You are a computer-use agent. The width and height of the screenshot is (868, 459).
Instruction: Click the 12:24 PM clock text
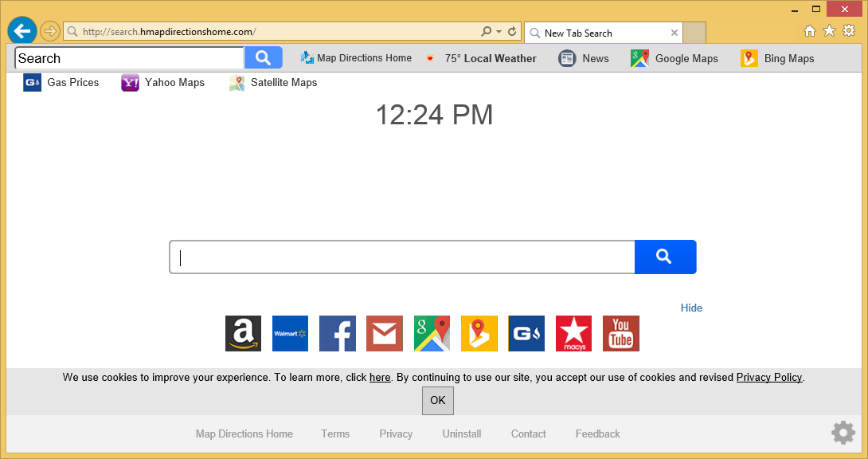tap(434, 116)
